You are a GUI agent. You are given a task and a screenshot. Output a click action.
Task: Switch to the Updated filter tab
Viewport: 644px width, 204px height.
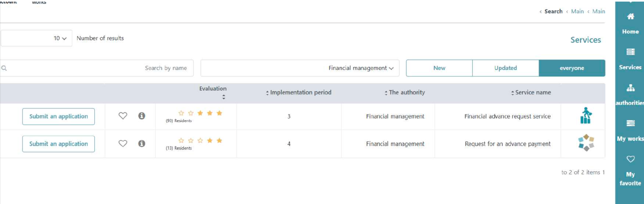coord(505,68)
